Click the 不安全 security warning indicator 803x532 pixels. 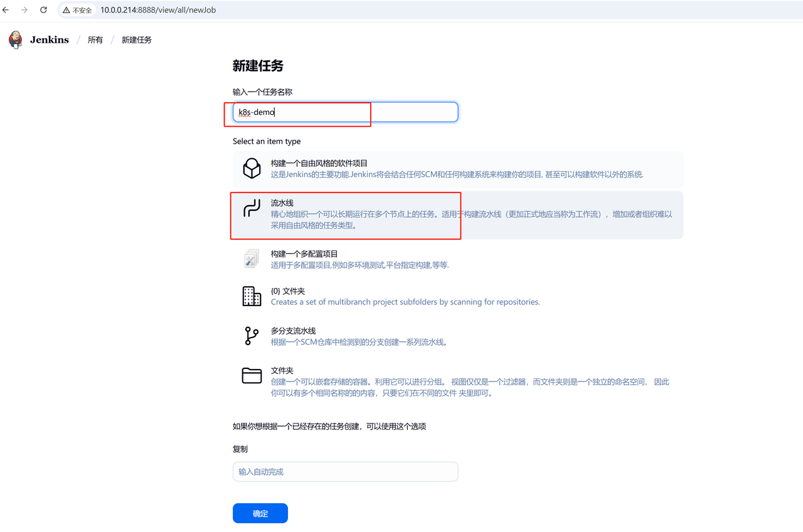click(x=77, y=10)
